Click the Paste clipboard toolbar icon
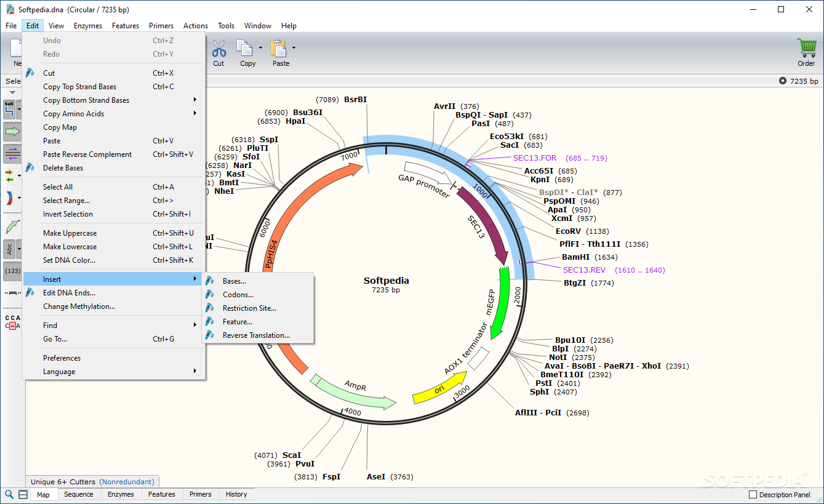The width and height of the screenshot is (824, 504). coord(279,48)
